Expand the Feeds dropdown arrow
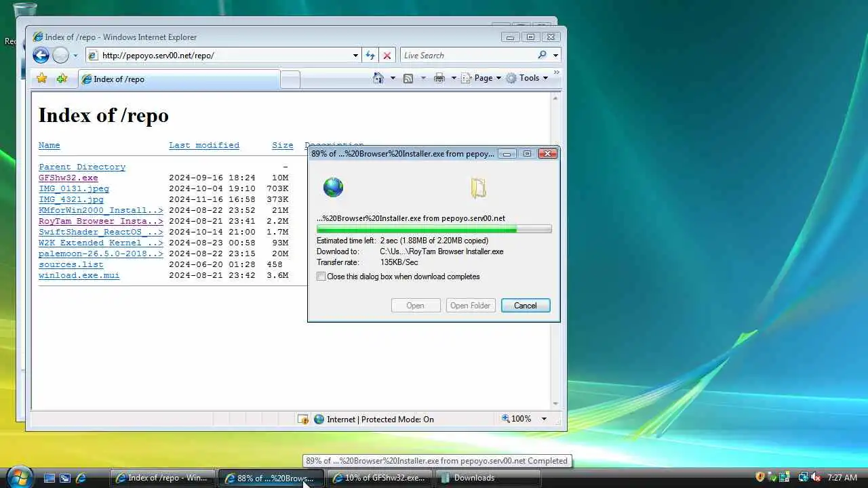Screen dimensions: 868x488 click(x=423, y=78)
